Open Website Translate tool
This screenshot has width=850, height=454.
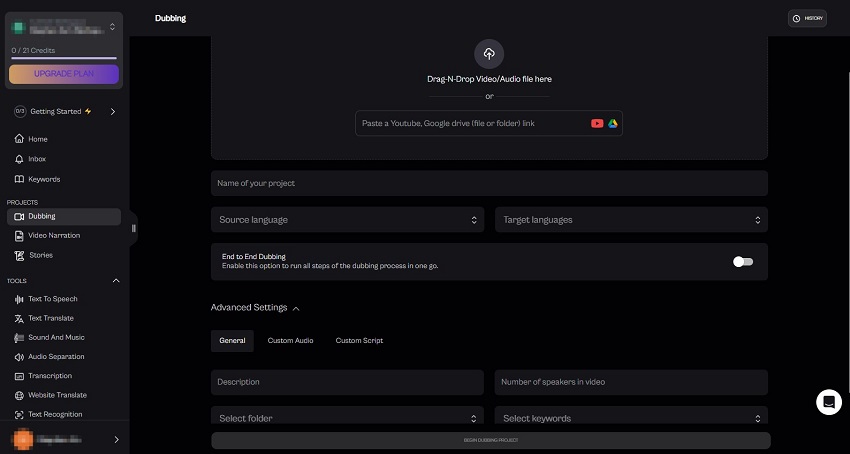coord(55,395)
